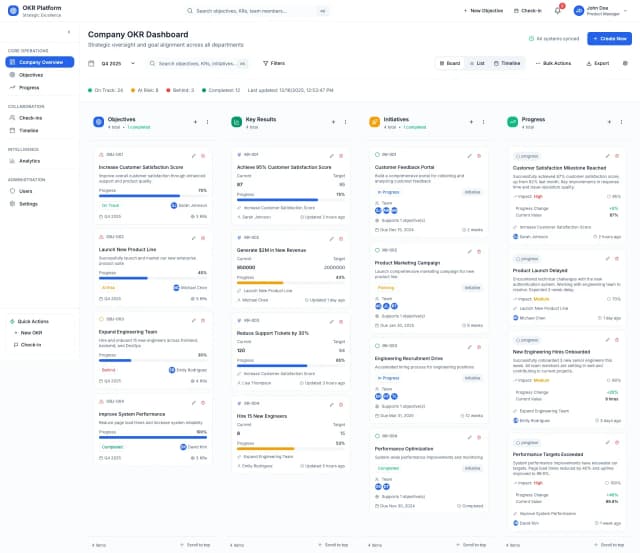Open the John Doe user profile menu

tap(600, 10)
